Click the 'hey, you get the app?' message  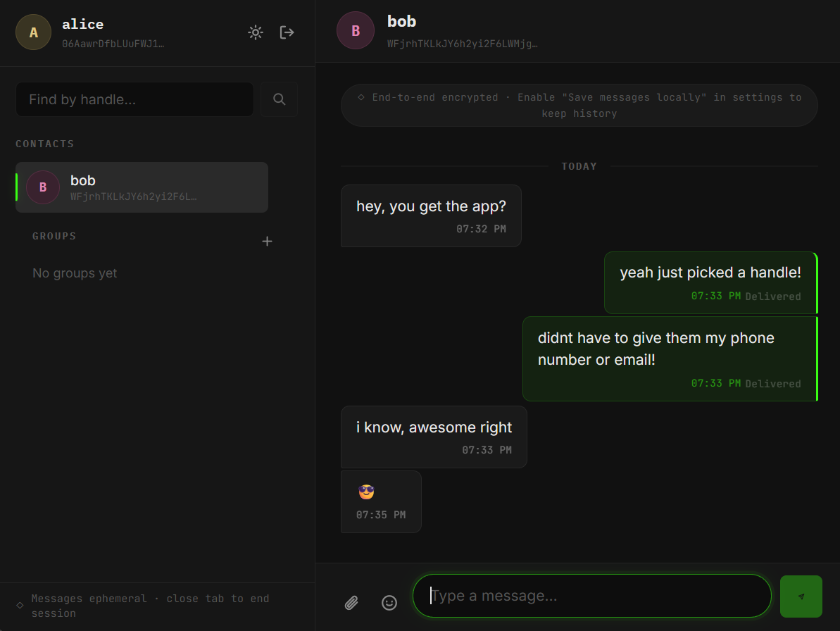click(x=431, y=206)
